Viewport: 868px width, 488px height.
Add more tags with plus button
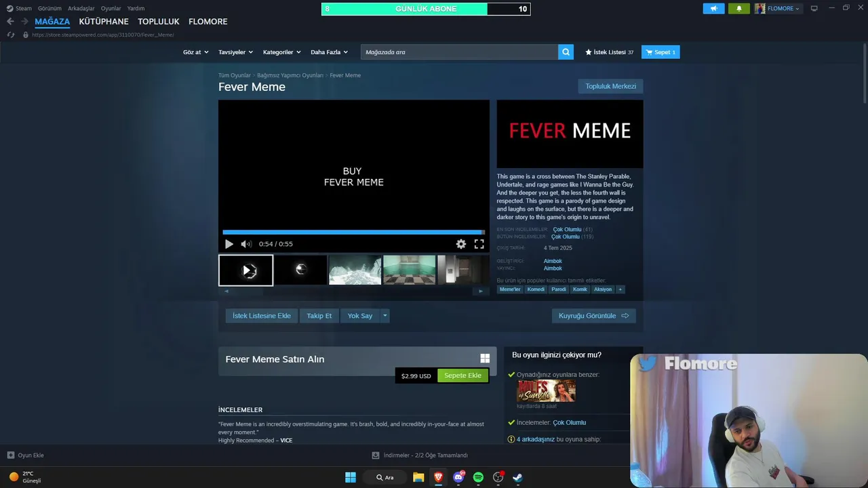620,289
